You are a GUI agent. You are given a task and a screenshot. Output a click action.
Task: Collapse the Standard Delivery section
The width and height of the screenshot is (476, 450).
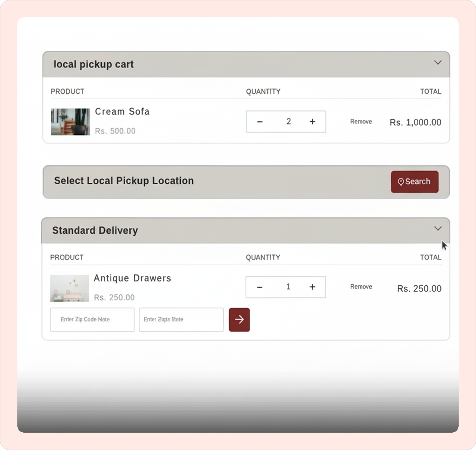[x=438, y=229]
